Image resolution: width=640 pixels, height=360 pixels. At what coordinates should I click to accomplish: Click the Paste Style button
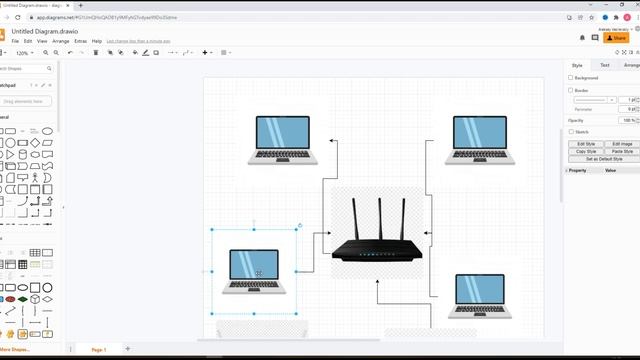point(622,151)
